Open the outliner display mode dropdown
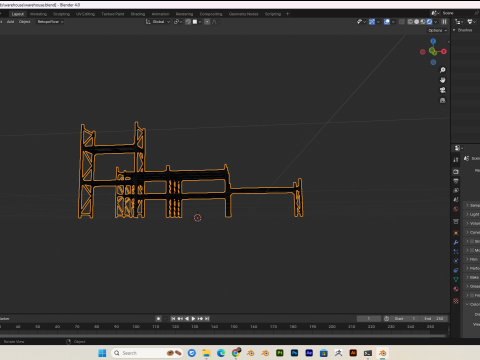This screenshot has height=360, width=480. (459, 22)
